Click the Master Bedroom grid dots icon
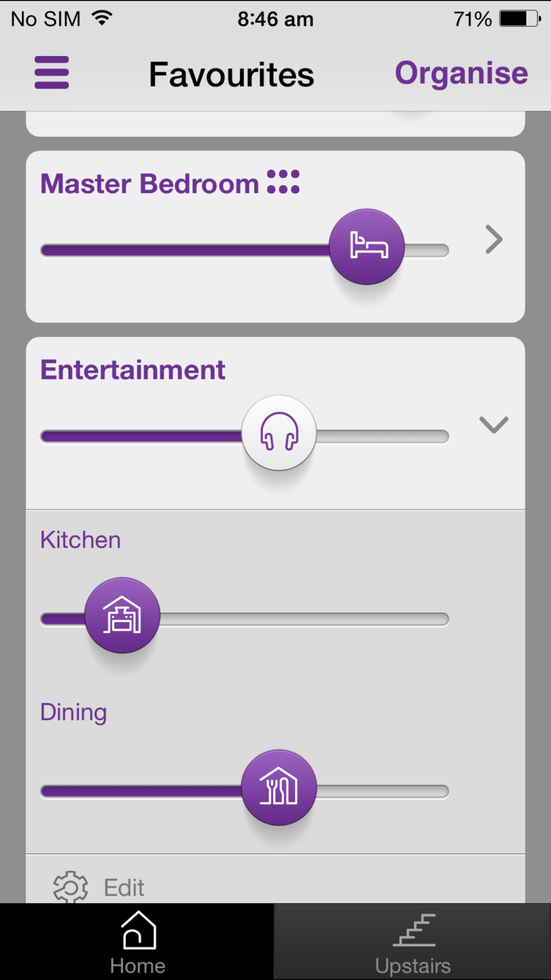Image resolution: width=551 pixels, height=980 pixels. 283,182
